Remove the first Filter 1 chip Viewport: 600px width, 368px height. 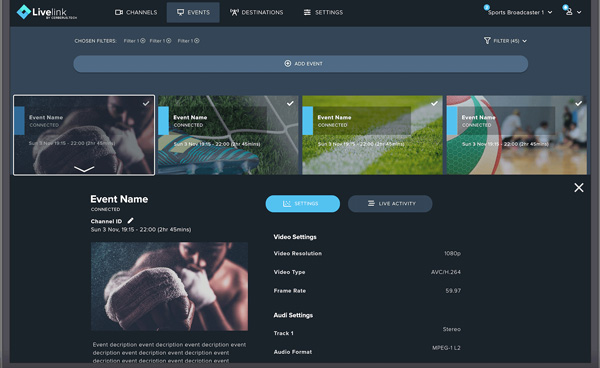(143, 41)
